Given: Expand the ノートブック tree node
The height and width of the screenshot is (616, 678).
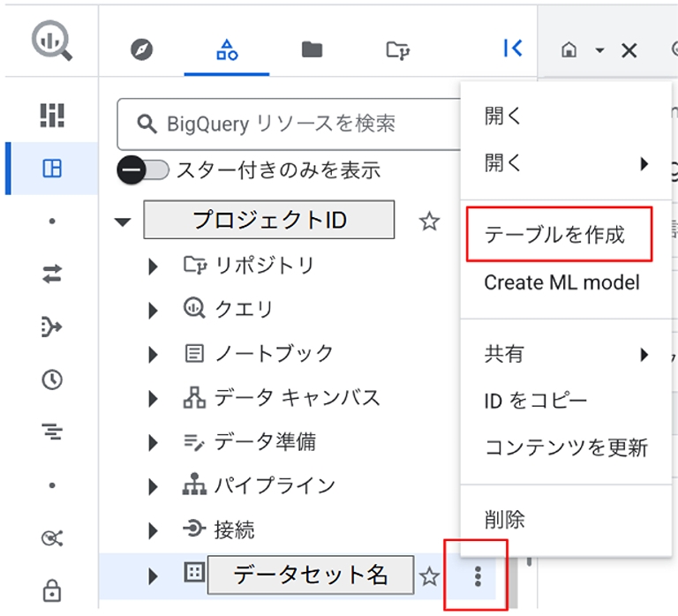Looking at the screenshot, I should (154, 355).
